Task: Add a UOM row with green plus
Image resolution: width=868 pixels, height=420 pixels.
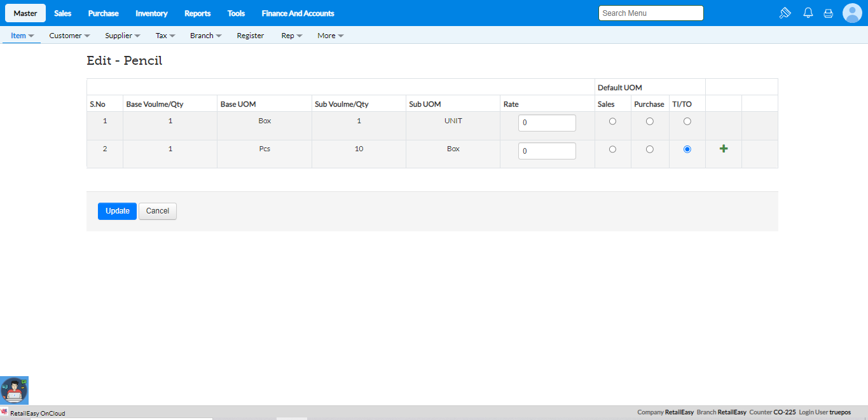Action: [724, 149]
